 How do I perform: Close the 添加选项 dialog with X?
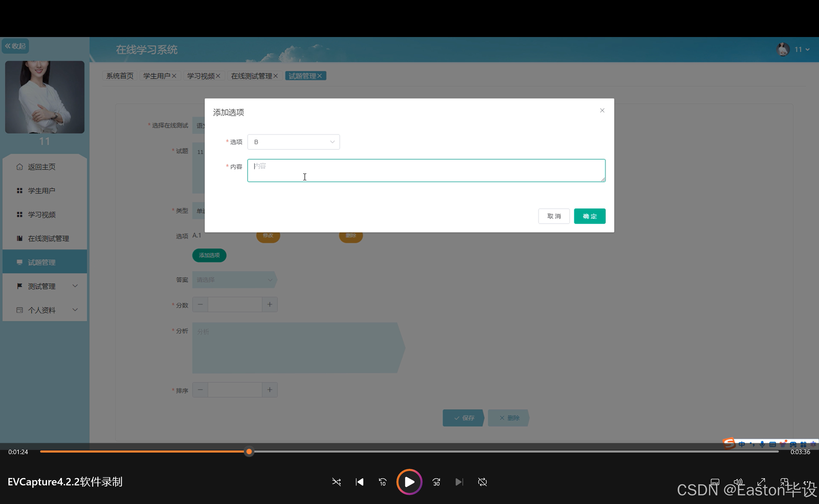602,110
